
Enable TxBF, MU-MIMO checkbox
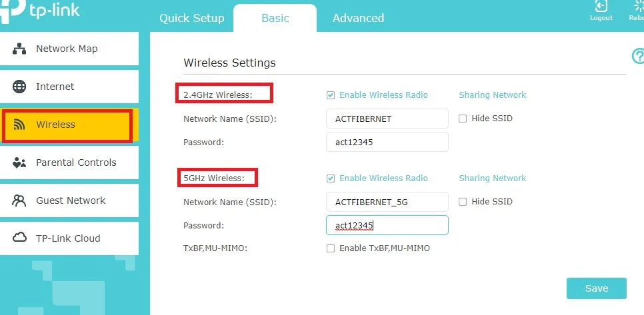(331, 248)
